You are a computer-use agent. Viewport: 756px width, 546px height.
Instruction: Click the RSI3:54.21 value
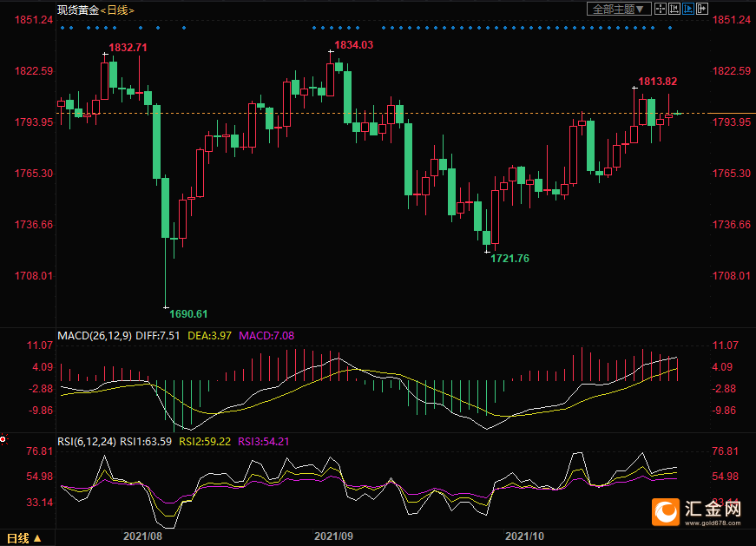pos(264,441)
